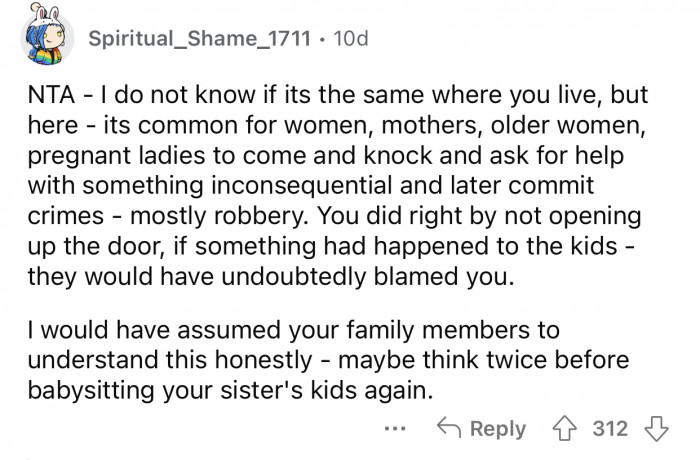Click the phrase "crimes - mostly robbery"
Image resolution: width=700 pixels, height=460 pixels.
(x=167, y=216)
